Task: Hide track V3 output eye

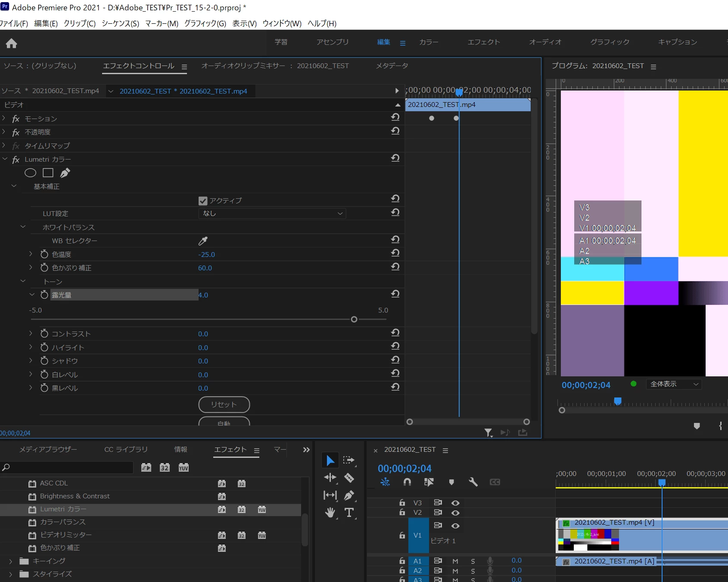Action: 455,503
